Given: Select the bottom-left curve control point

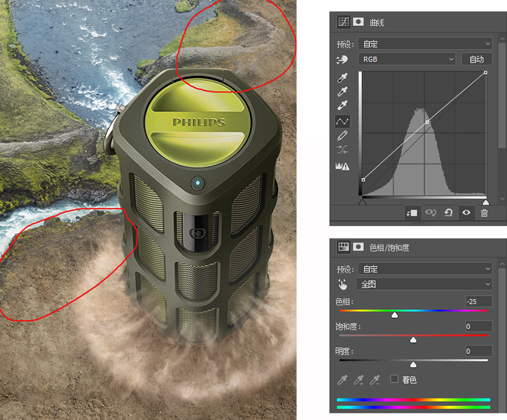Looking at the screenshot, I should [x=363, y=180].
